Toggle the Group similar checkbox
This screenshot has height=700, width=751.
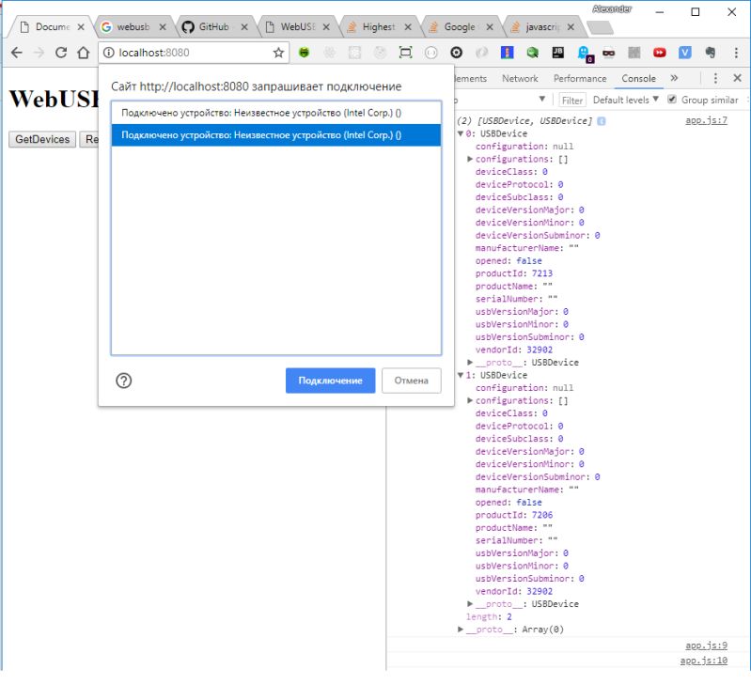(672, 100)
